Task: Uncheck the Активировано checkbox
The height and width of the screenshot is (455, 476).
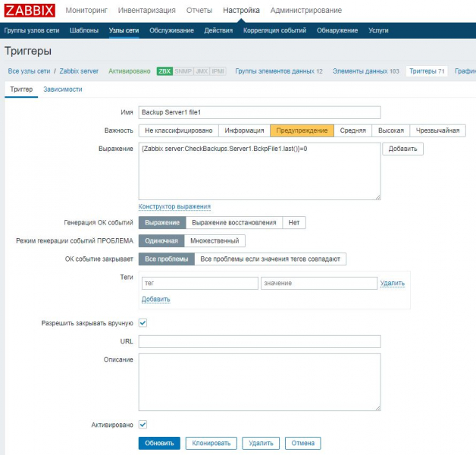Action: click(142, 425)
